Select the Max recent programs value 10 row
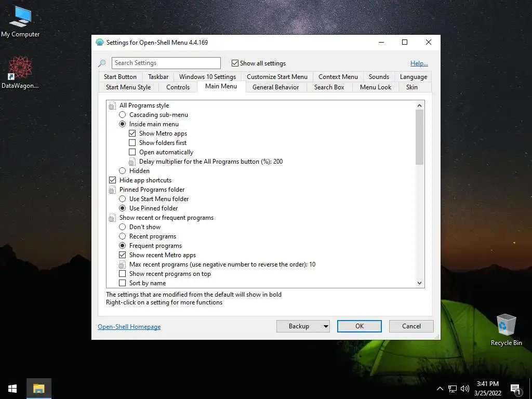This screenshot has height=399, width=532. tap(217, 264)
